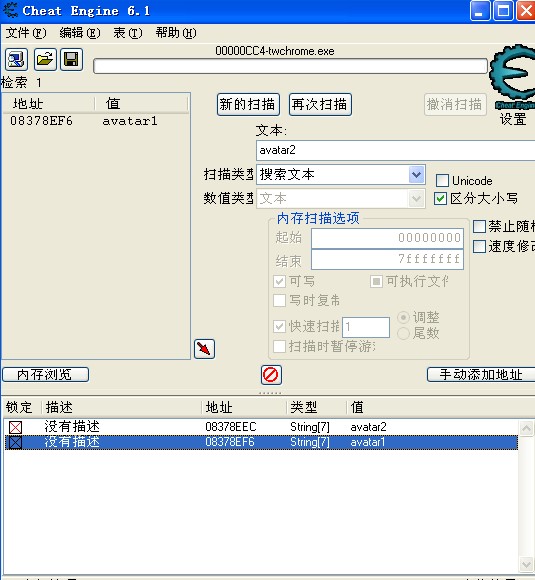Close the Cheat Engine window
The image size is (535, 580).
tap(526, 11)
